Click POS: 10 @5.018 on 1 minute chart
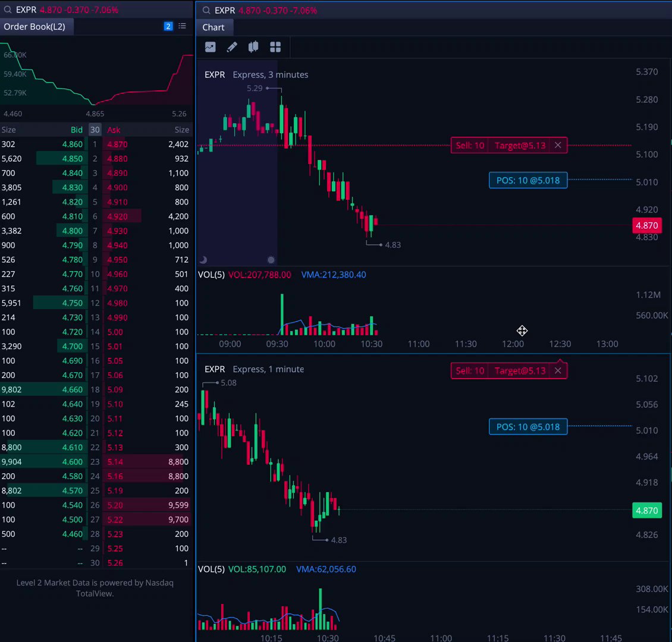The width and height of the screenshot is (672, 642). coord(528,427)
